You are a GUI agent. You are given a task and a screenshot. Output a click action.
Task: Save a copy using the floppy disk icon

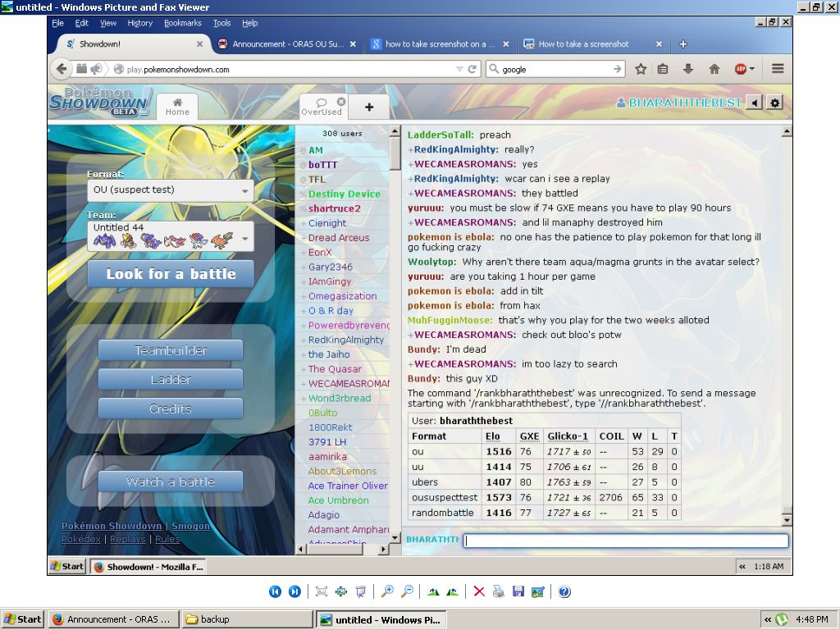tap(518, 591)
